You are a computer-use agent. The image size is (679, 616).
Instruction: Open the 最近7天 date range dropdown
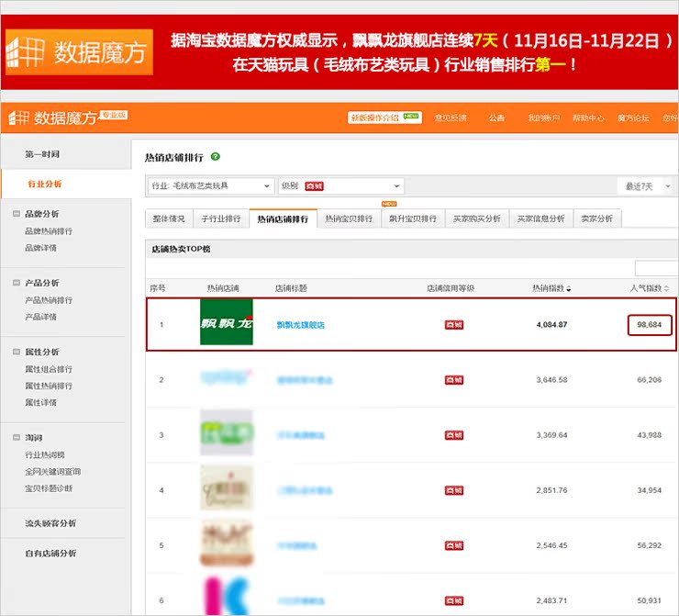tap(647, 186)
